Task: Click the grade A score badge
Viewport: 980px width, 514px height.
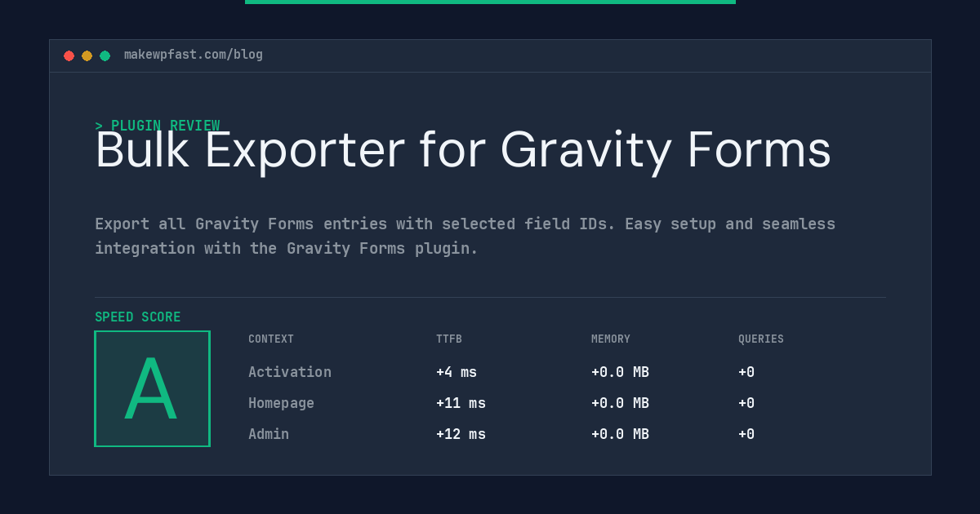Action: [x=152, y=388]
